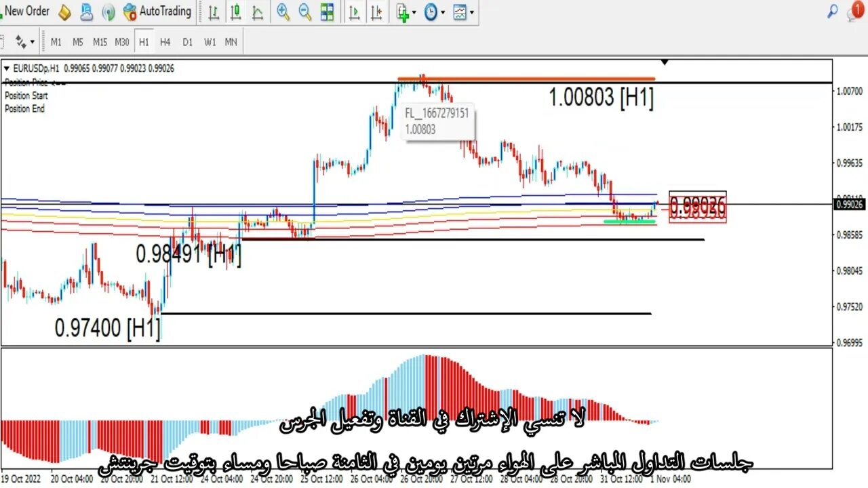
Task: Click the 'Position Start' label on the chart
Action: click(x=26, y=96)
